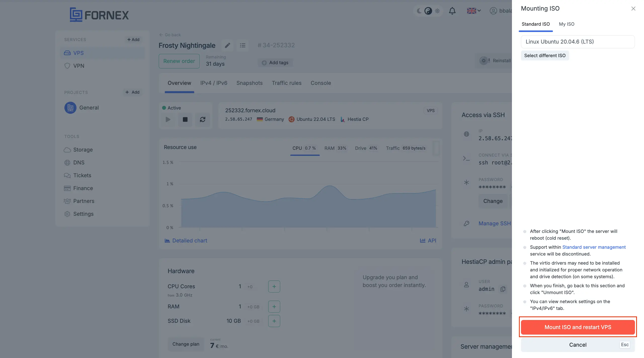Open Manage SSH link

[x=495, y=224]
